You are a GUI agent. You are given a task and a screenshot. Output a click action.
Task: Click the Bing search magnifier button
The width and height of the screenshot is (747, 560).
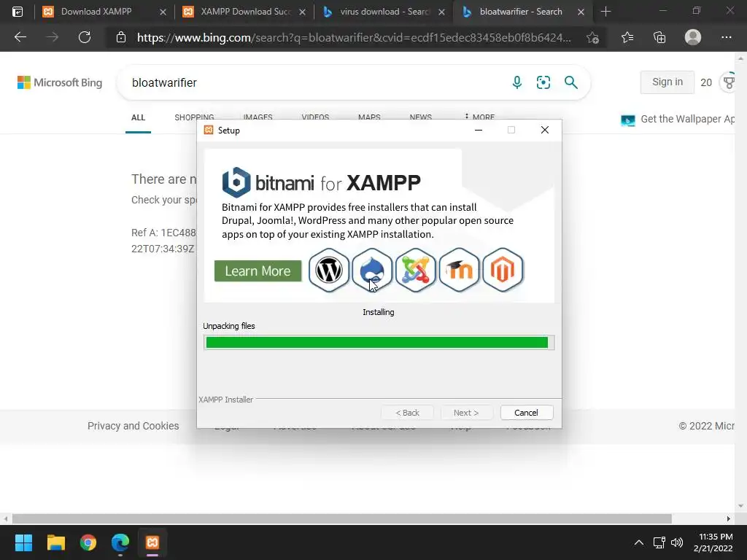pyautogui.click(x=570, y=82)
